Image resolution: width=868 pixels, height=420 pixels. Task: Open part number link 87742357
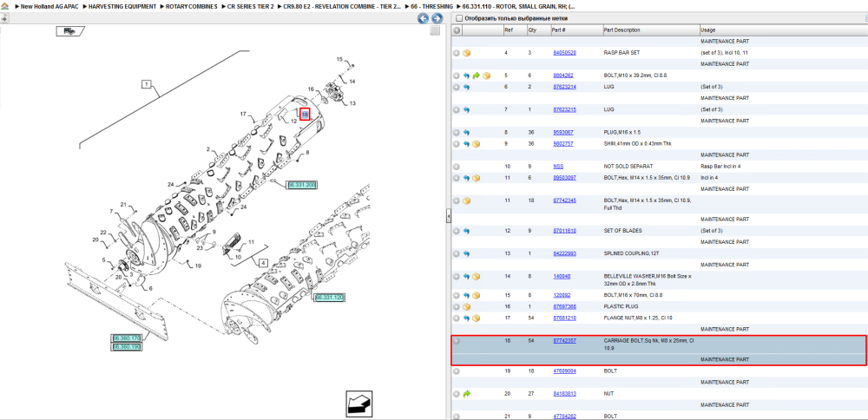[x=565, y=341]
